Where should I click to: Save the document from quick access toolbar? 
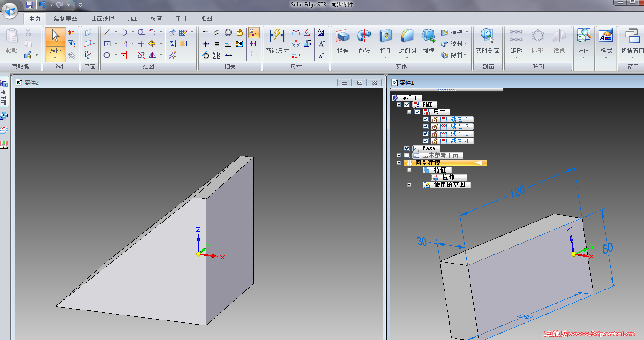pyautogui.click(x=29, y=5)
